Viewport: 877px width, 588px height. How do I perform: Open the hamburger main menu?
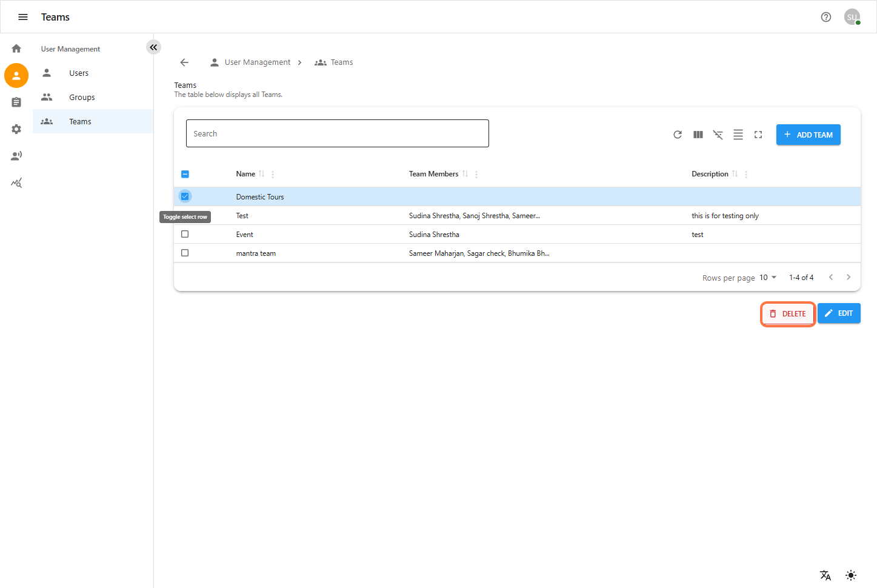coord(23,17)
